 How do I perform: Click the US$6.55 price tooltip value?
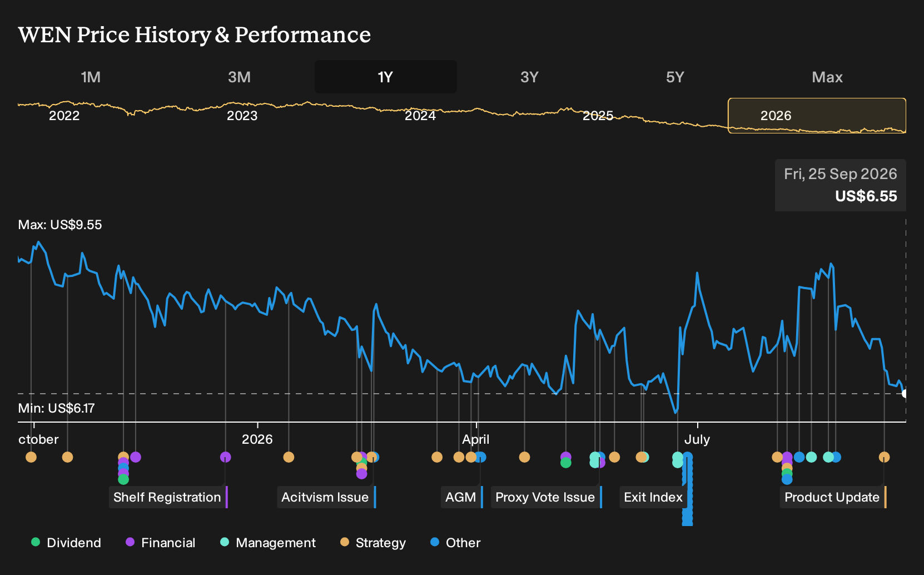coord(866,196)
